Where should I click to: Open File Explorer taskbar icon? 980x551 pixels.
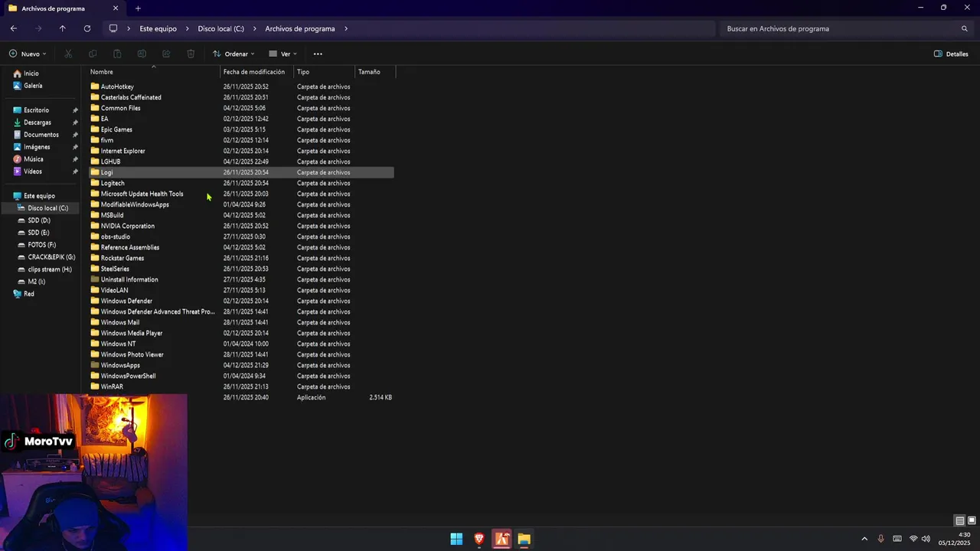(524, 539)
